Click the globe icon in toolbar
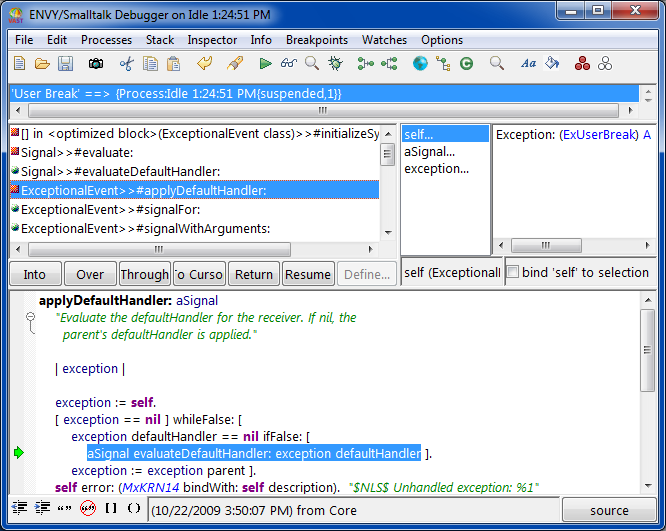 [420, 63]
